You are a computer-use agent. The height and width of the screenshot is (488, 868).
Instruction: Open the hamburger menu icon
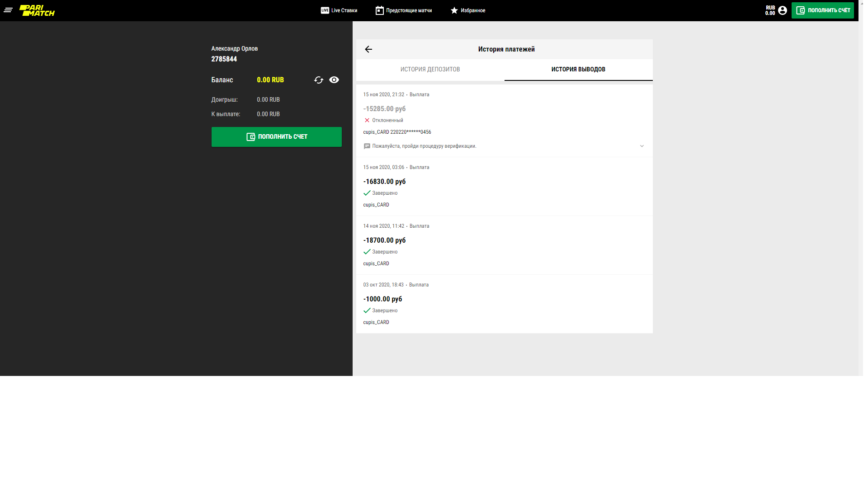click(x=8, y=10)
